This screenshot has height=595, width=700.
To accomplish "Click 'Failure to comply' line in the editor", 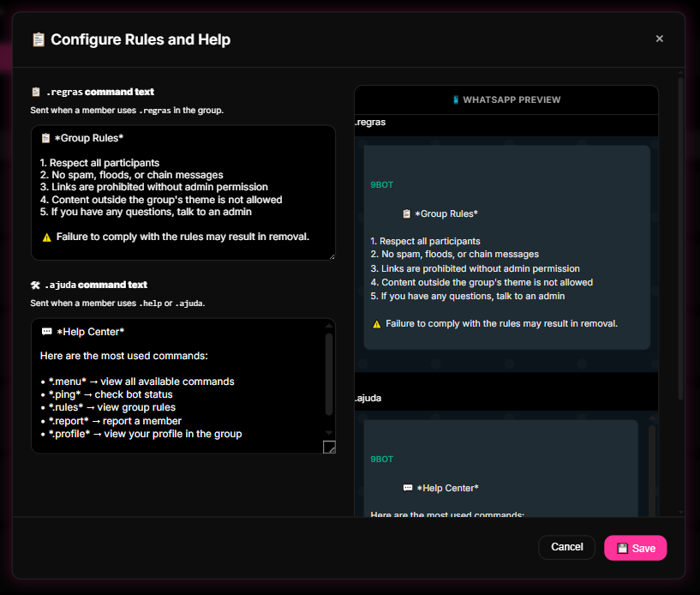I will 182,237.
